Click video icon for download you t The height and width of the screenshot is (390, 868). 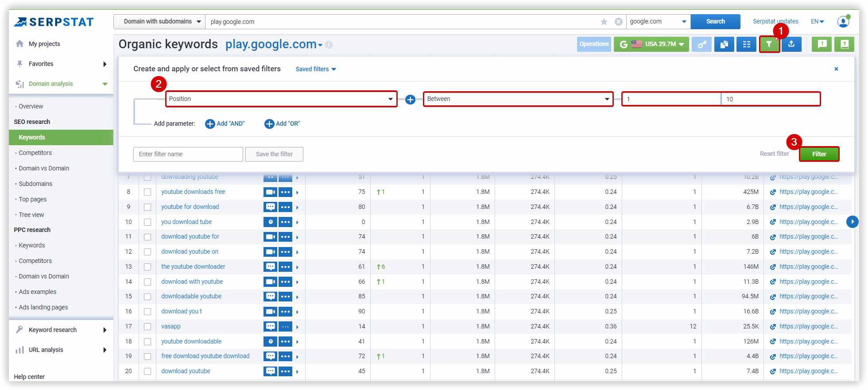[270, 312]
